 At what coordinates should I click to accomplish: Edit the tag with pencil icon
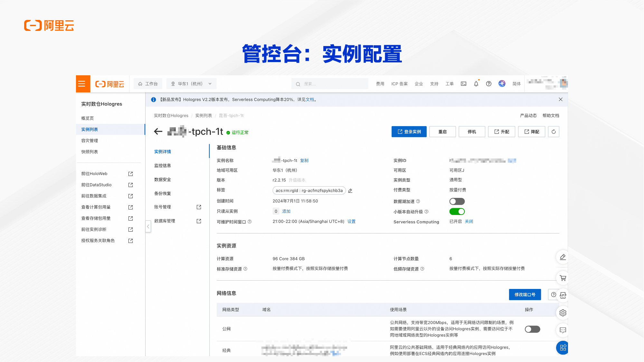pos(350,191)
